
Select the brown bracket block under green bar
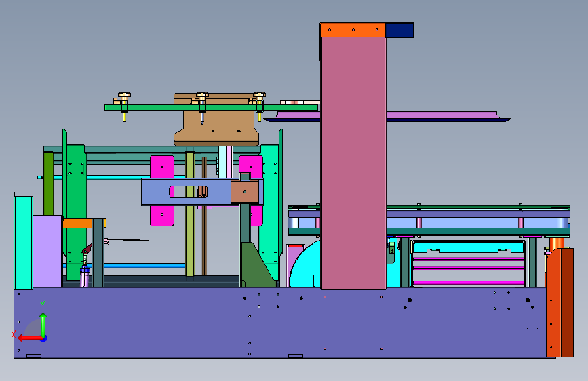tap(216, 129)
